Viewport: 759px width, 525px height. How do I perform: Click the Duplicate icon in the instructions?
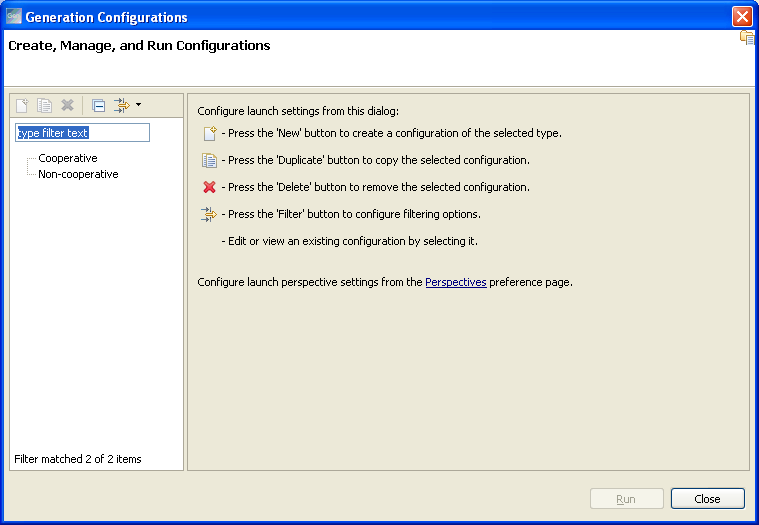209,160
